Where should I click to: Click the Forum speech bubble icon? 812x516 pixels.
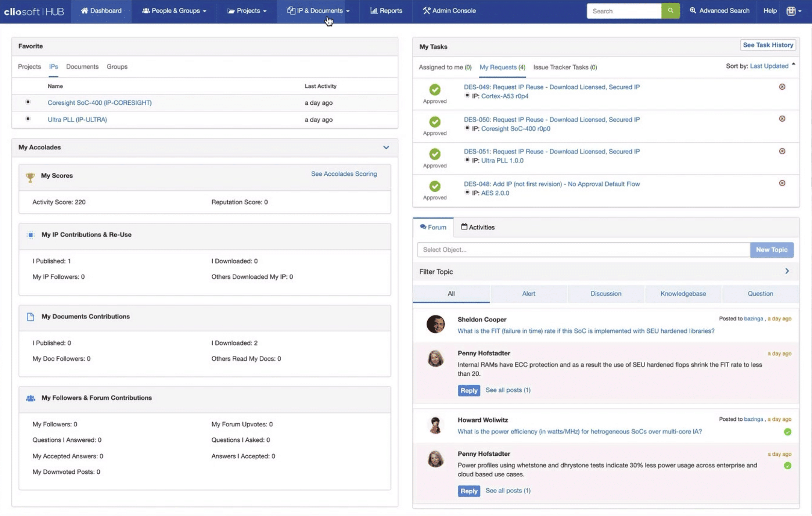point(423,227)
